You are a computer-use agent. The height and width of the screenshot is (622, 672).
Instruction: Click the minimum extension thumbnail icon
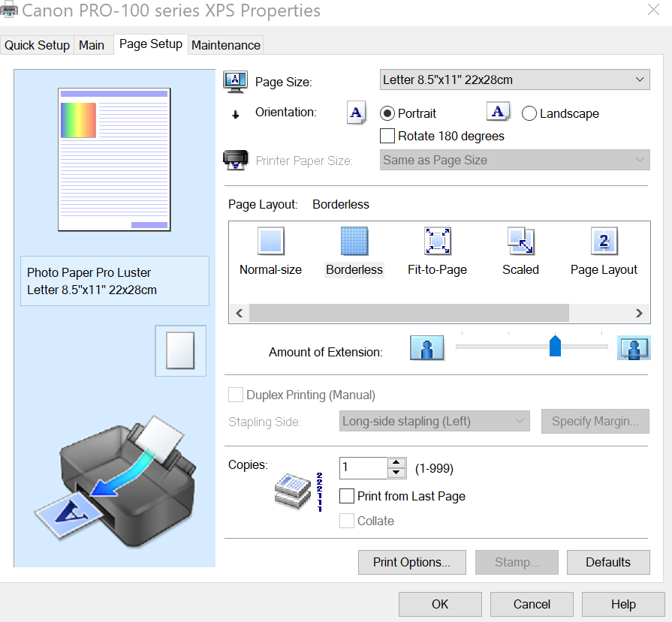coord(426,347)
